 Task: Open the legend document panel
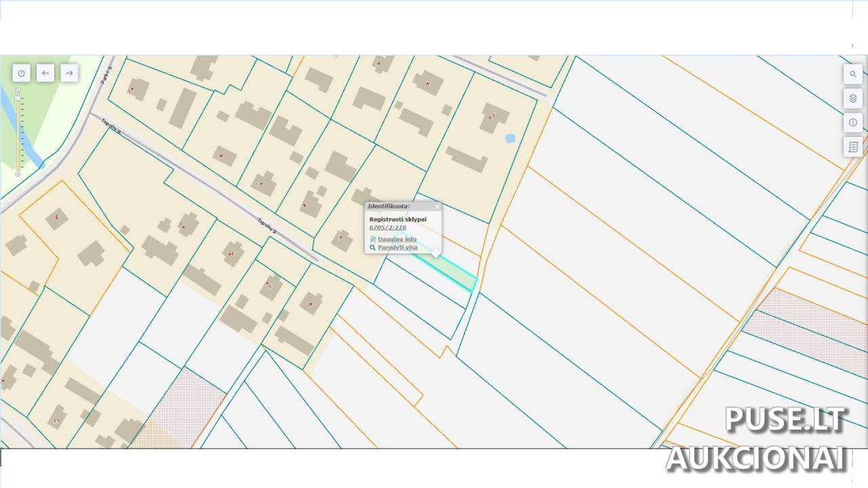[x=853, y=147]
